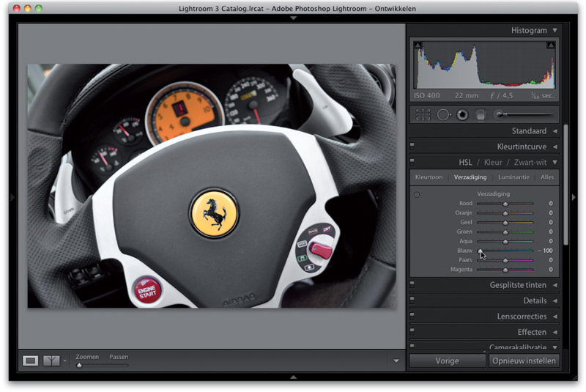Image resolution: width=586 pixels, height=392 pixels.
Task: Collapse the Camerakalibratie panel
Action: coord(555,347)
